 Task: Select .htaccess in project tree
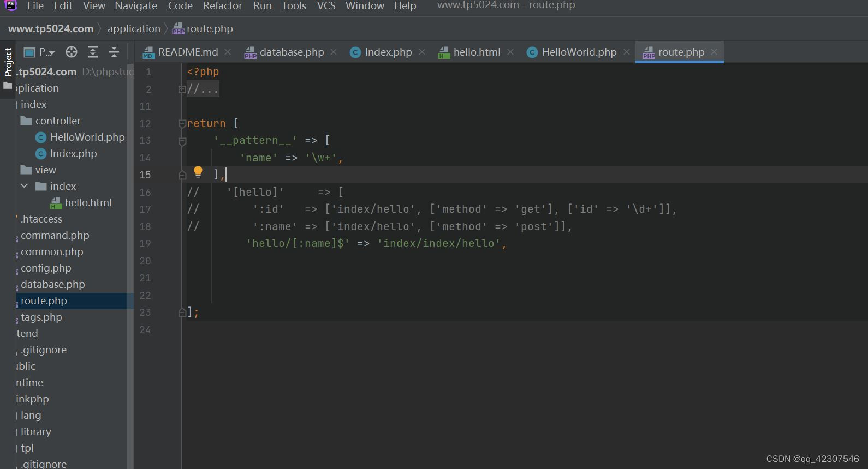tap(41, 219)
